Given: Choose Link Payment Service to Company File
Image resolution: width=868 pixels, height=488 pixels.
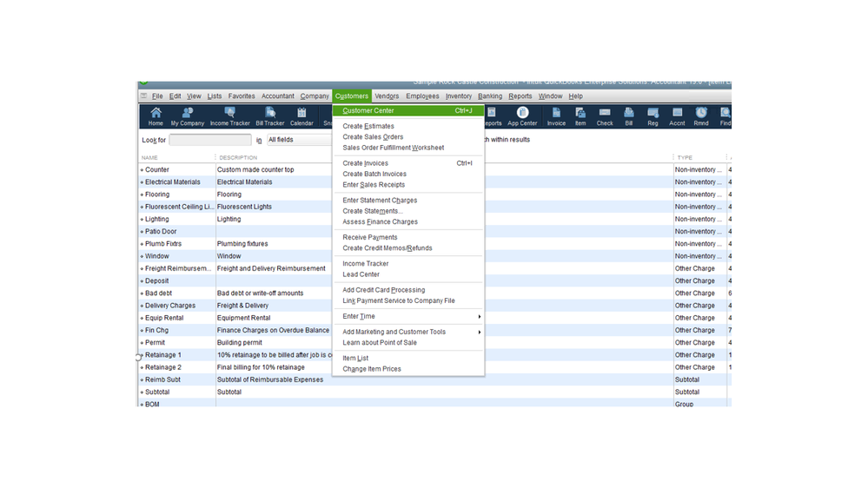Looking at the screenshot, I should point(408,300).
